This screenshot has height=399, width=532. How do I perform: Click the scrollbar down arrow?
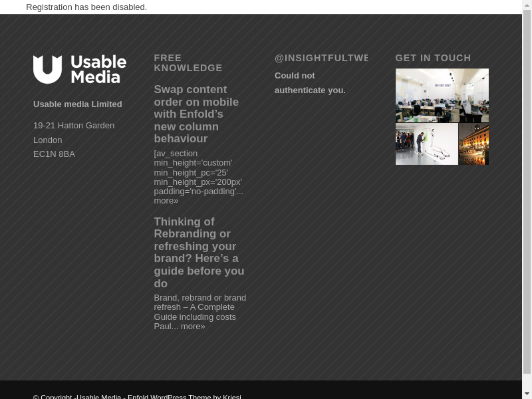[x=527, y=394]
